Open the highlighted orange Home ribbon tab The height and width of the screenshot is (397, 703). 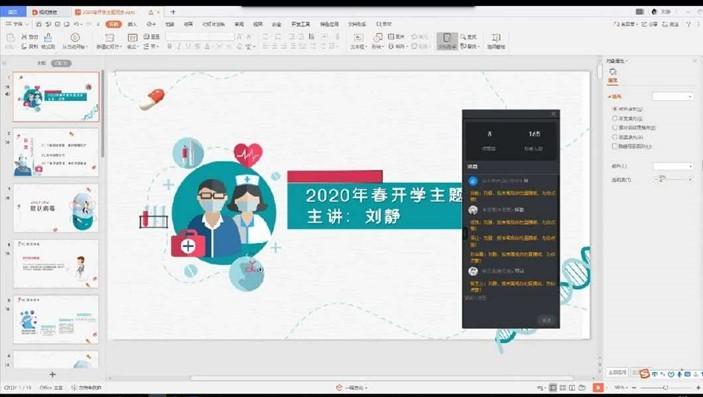pyautogui.click(x=113, y=24)
